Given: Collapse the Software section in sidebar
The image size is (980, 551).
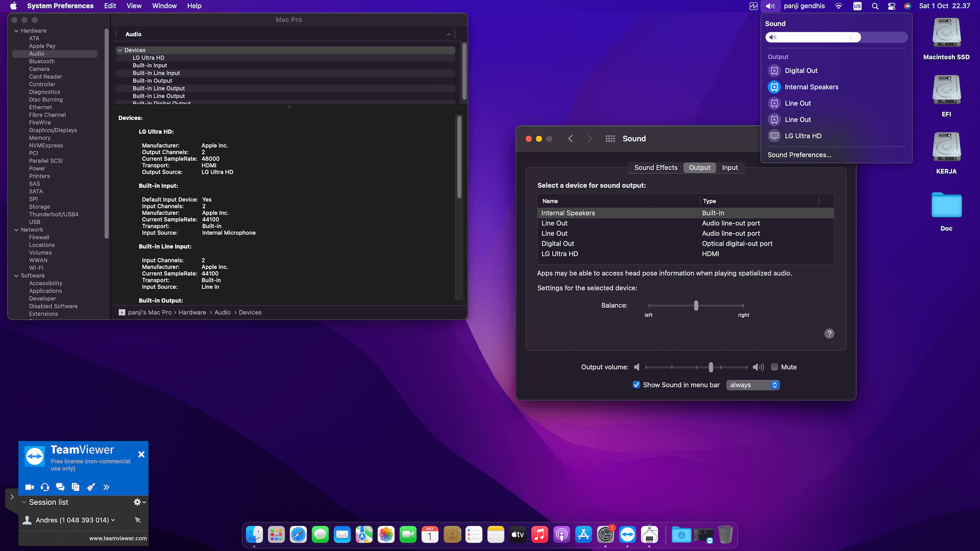Looking at the screenshot, I should [16, 275].
